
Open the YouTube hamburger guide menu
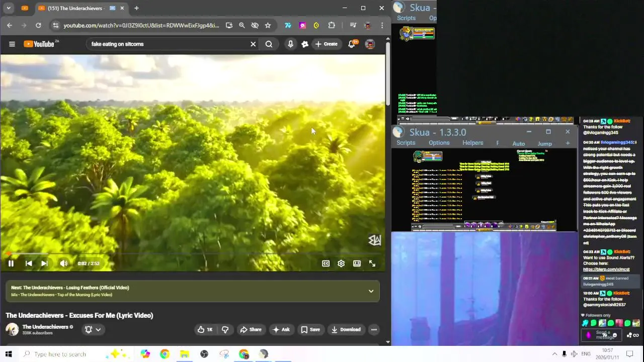pos(12,44)
